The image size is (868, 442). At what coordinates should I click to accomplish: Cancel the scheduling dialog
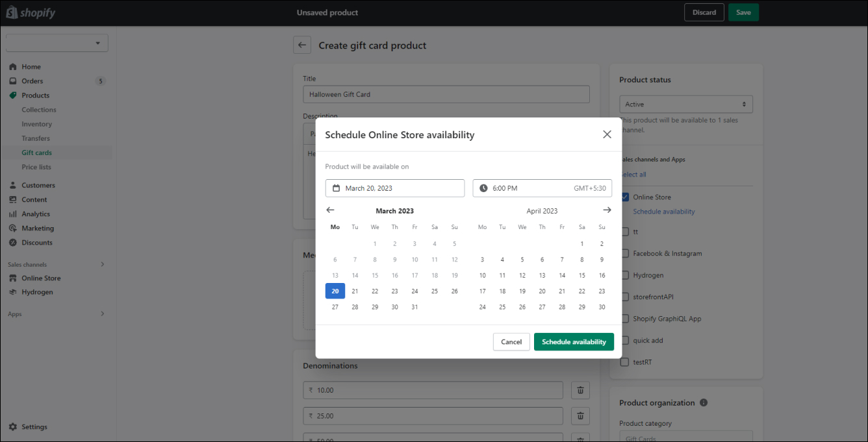point(511,342)
